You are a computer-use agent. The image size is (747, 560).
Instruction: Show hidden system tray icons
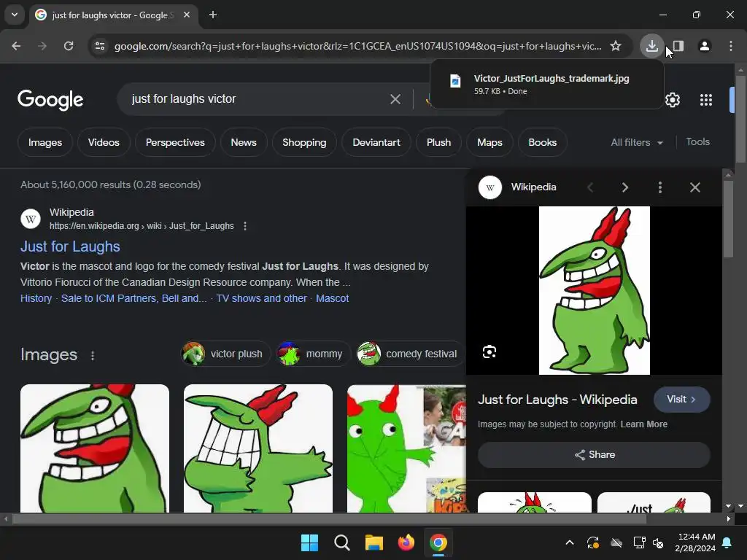569,542
